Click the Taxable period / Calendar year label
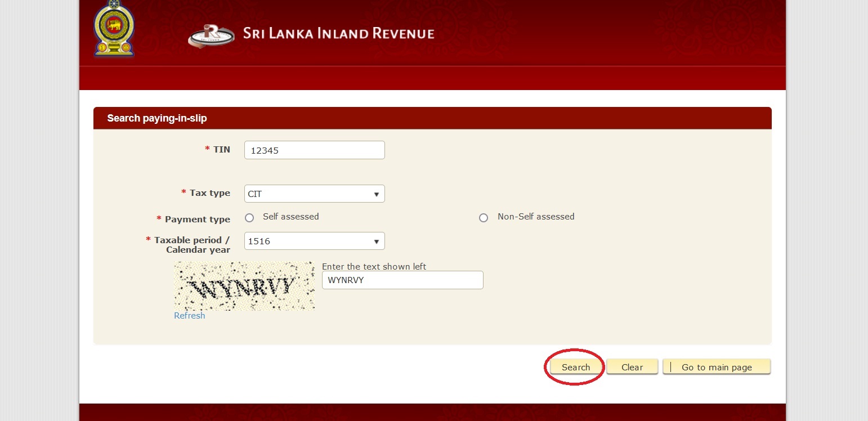Image resolution: width=868 pixels, height=421 pixels. point(192,245)
